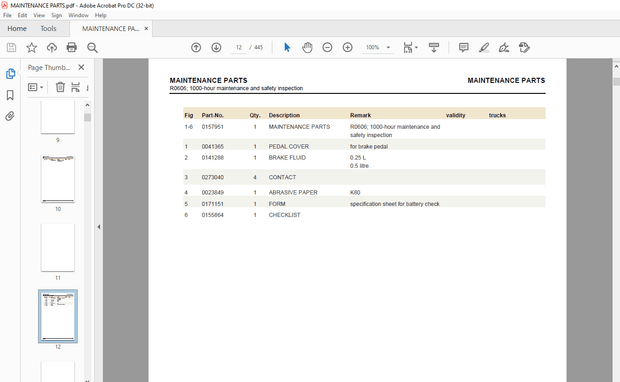The width and height of the screenshot is (620, 382).
Task: Select the Highlight text pen tool
Action: pos(484,47)
